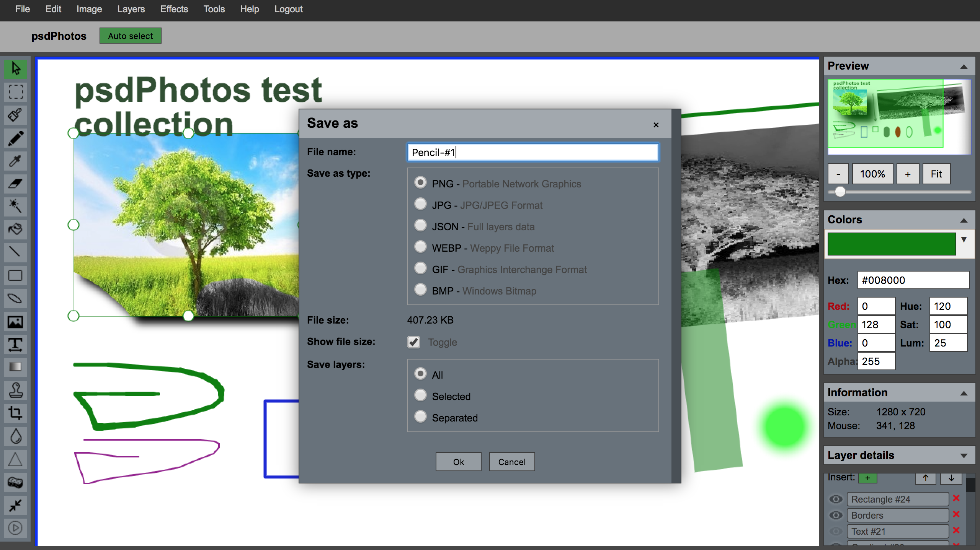Pick the Magic Wand tool
Viewport: 980px width, 550px height.
coord(15,206)
